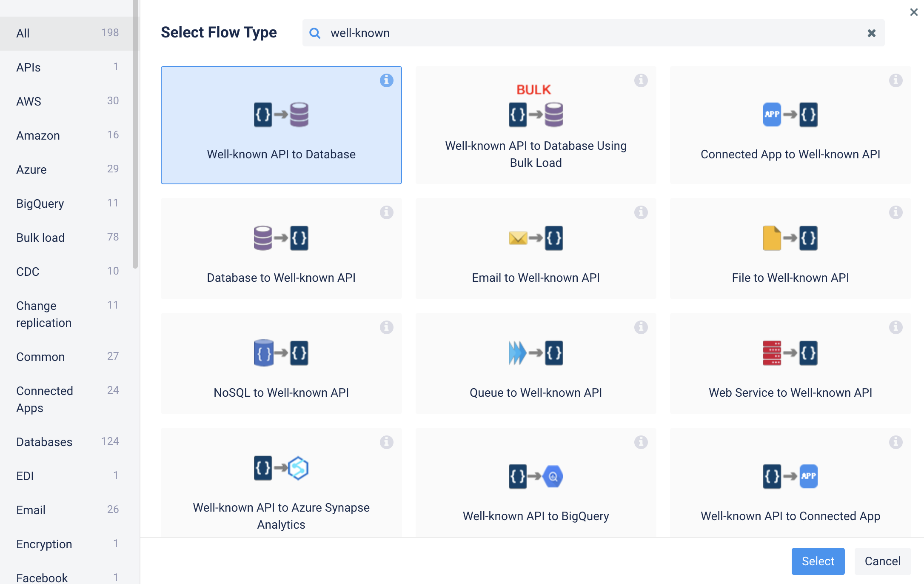Confirm with the Select button
The width and height of the screenshot is (924, 584).
tap(818, 561)
